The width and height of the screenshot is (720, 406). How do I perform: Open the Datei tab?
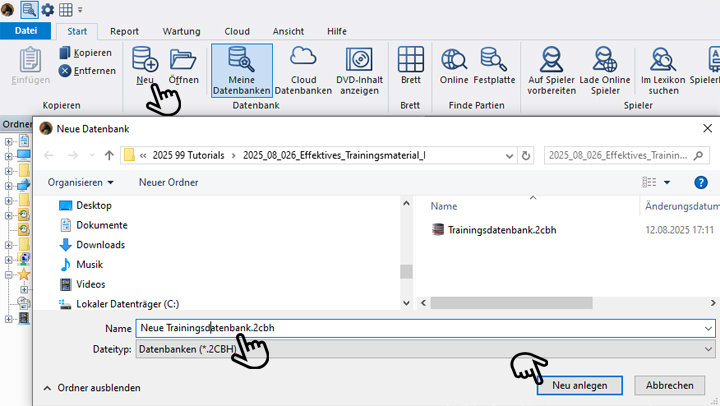(25, 31)
